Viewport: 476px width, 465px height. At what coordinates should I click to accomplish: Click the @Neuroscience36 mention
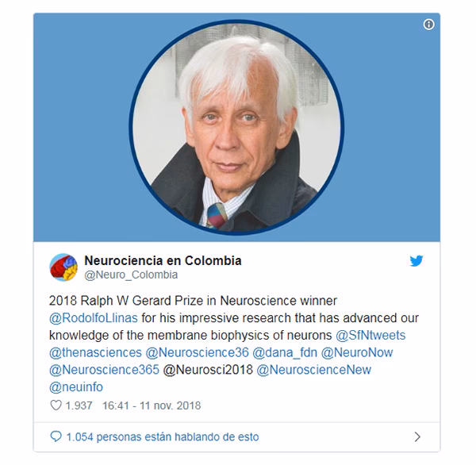[x=197, y=352]
